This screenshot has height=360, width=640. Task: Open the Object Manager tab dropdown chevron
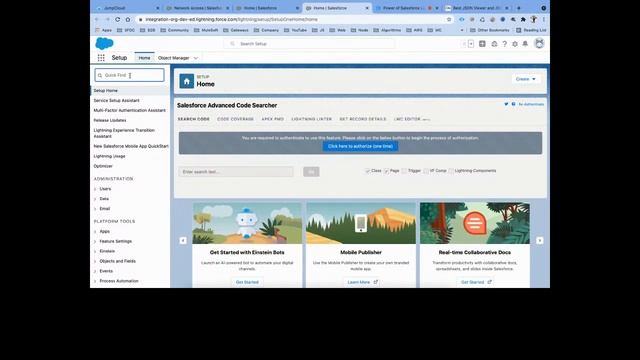point(196,58)
